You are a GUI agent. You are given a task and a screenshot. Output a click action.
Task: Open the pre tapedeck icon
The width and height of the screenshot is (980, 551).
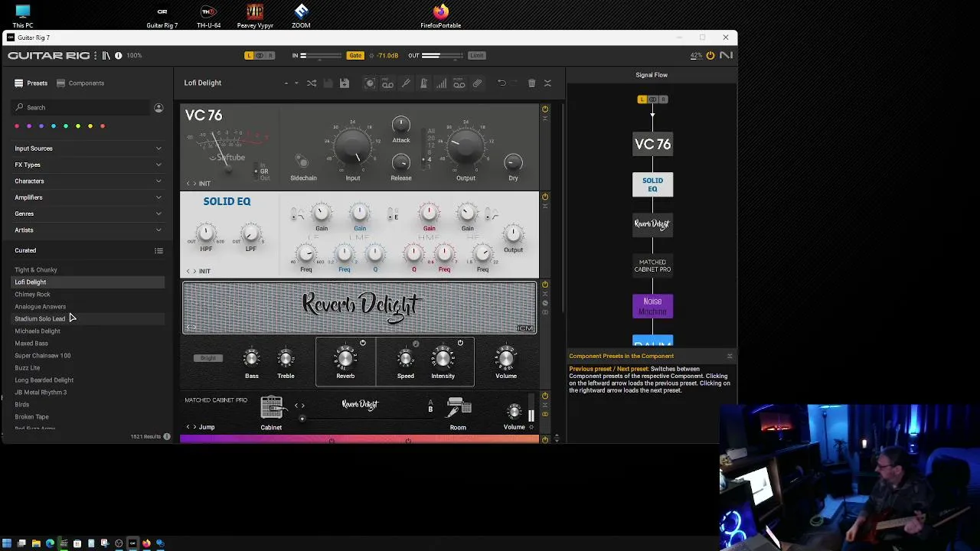pyautogui.click(x=388, y=83)
